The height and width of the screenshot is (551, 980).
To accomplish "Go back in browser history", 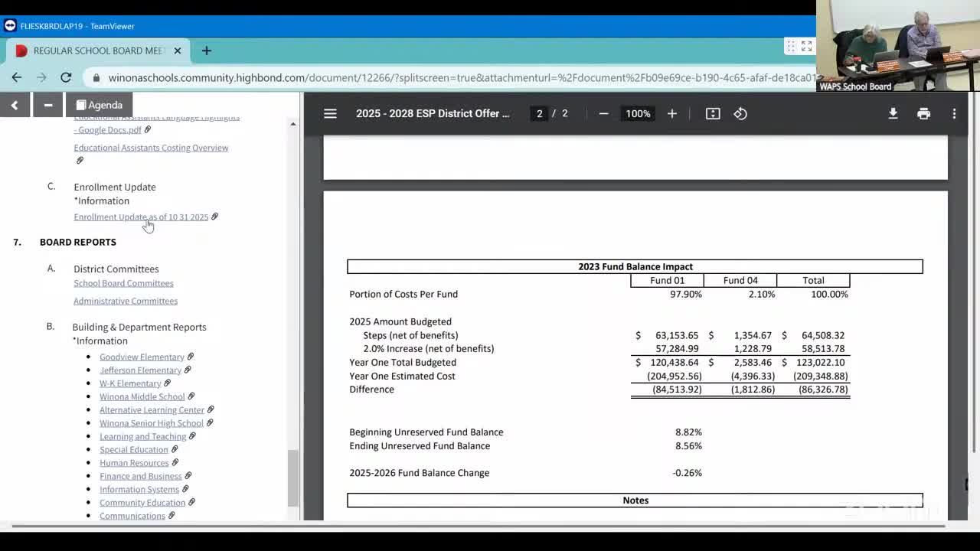I will [17, 77].
